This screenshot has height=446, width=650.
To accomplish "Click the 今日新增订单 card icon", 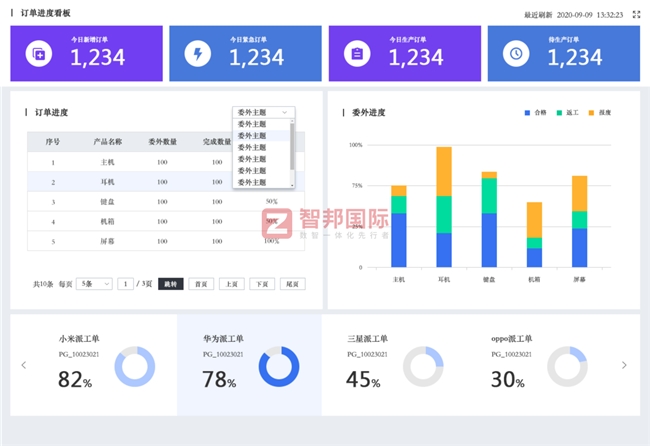I will (x=39, y=54).
